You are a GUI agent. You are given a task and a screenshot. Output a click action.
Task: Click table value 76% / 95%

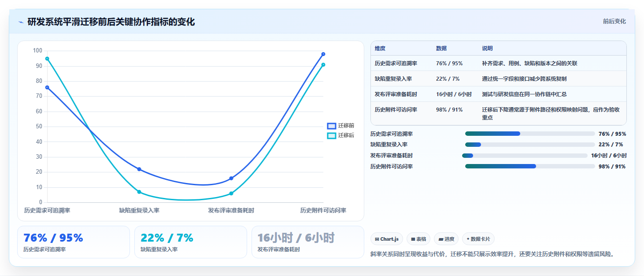[x=449, y=63]
